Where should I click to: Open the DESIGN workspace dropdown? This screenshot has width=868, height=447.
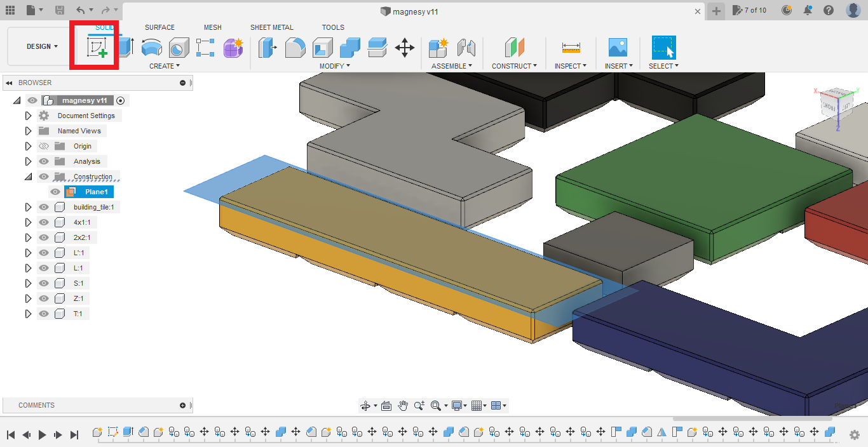tap(42, 46)
